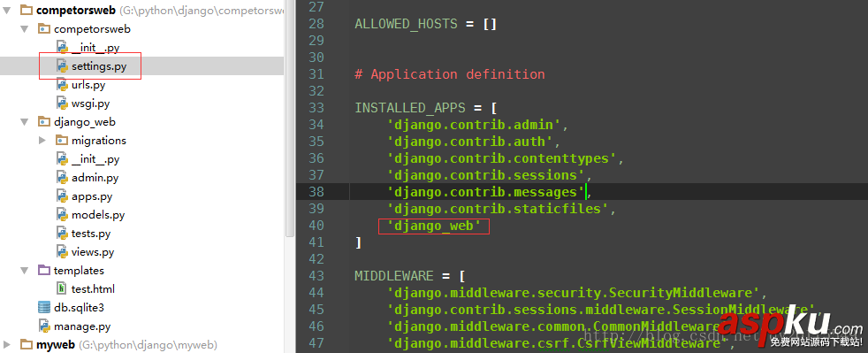Click line number 33 in gutter
868x353 pixels.
tap(316, 108)
